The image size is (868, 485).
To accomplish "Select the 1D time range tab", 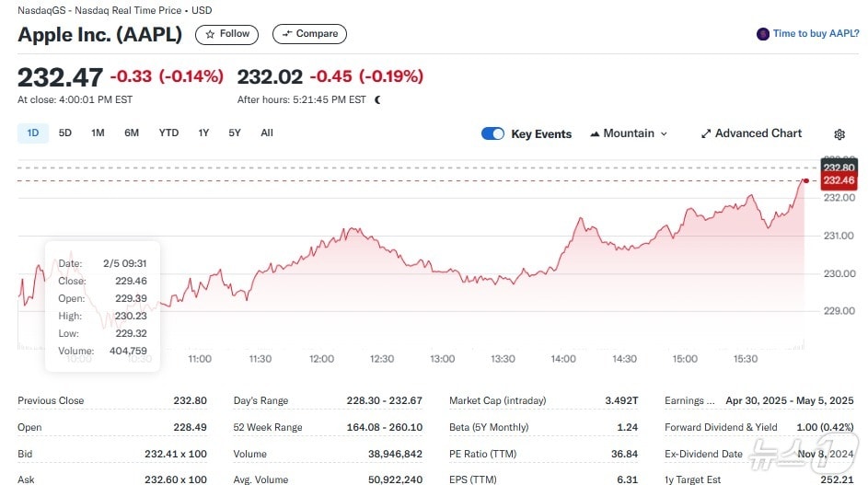I will coord(33,133).
